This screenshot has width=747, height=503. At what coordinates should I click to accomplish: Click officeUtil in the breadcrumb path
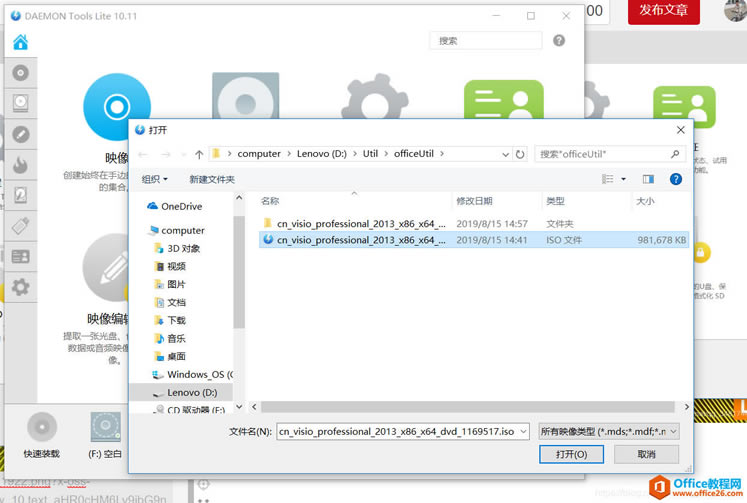click(414, 154)
